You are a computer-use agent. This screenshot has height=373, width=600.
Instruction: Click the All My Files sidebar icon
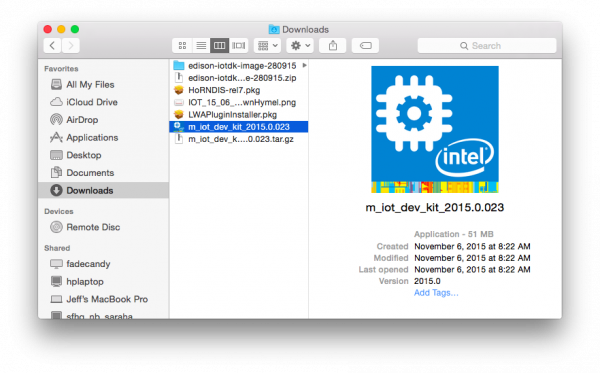pyautogui.click(x=56, y=84)
